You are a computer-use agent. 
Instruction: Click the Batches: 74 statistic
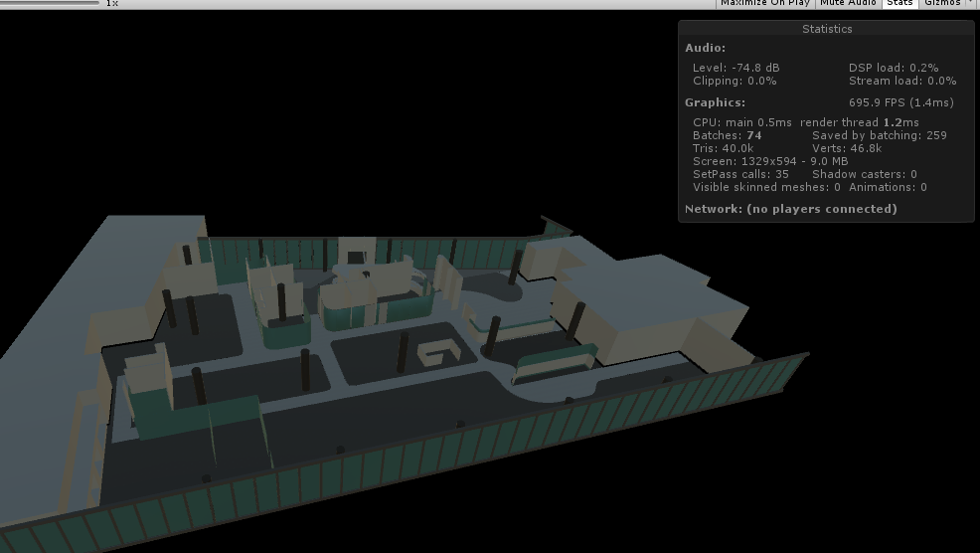coord(727,135)
